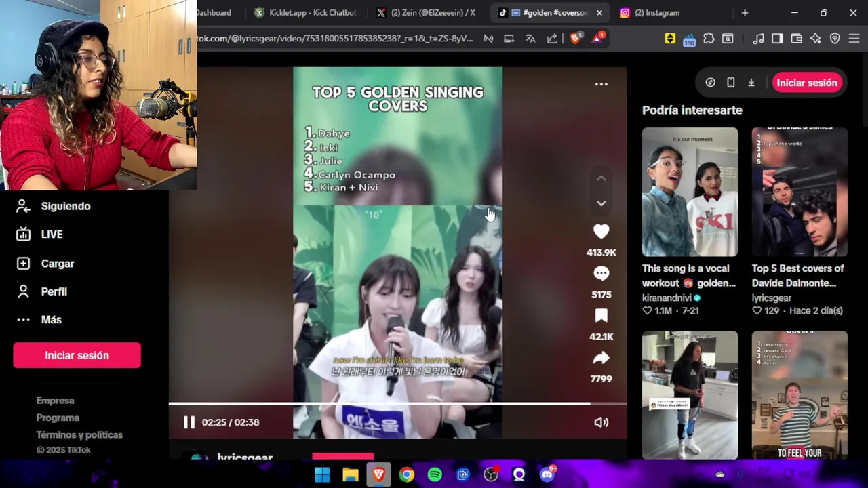Open the kitchen dance video thumbnail

(690, 395)
